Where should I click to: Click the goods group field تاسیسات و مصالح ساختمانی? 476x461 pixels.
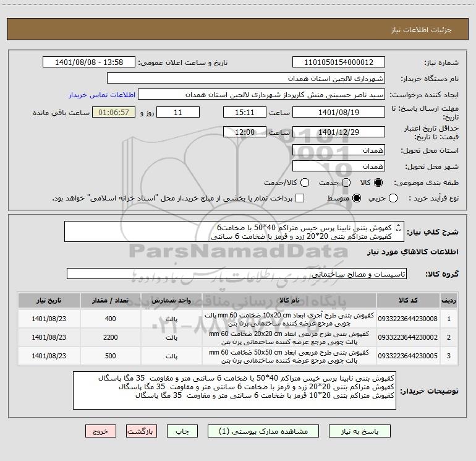click(237, 274)
